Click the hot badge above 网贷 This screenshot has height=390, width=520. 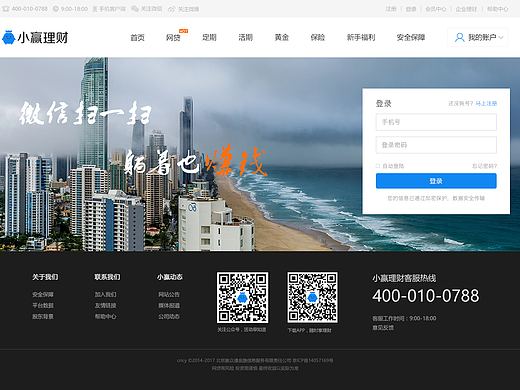coord(183,31)
